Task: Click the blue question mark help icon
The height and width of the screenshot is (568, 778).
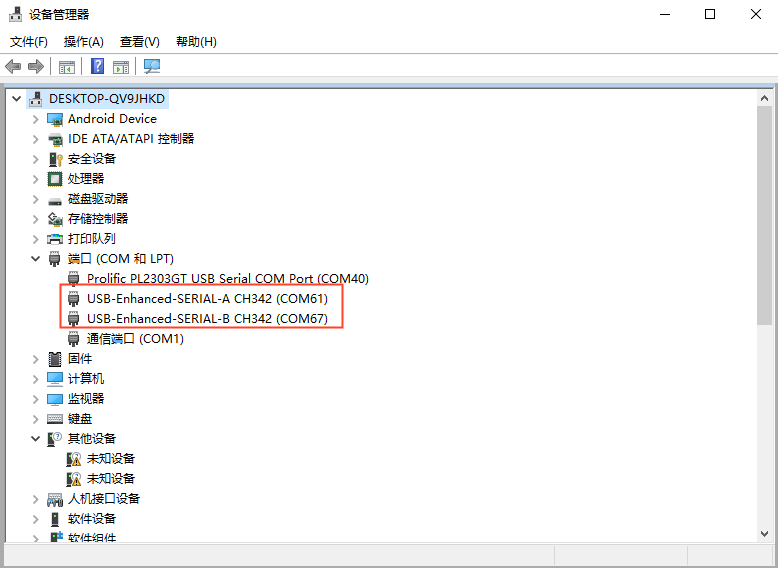Action: click(97, 67)
